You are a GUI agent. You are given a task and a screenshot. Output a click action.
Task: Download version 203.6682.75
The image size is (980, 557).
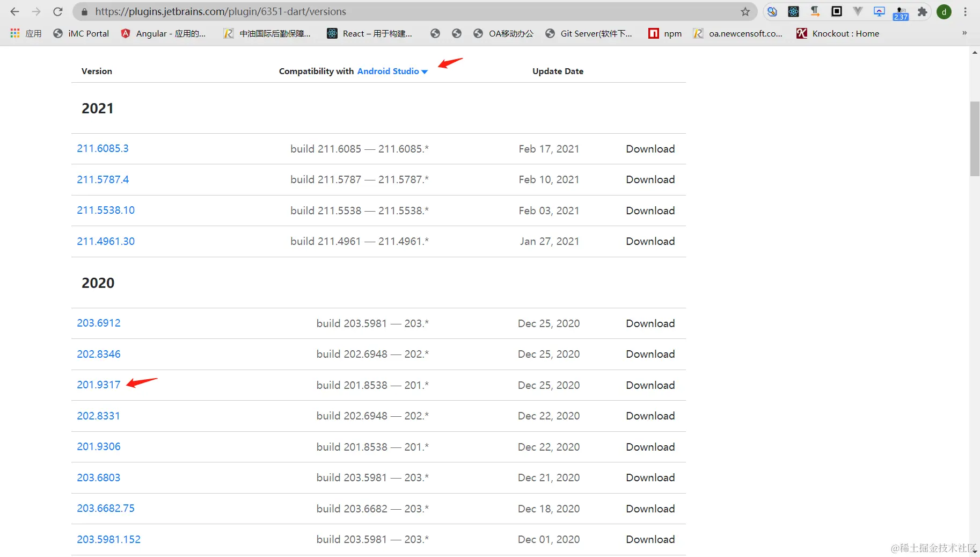coord(650,509)
